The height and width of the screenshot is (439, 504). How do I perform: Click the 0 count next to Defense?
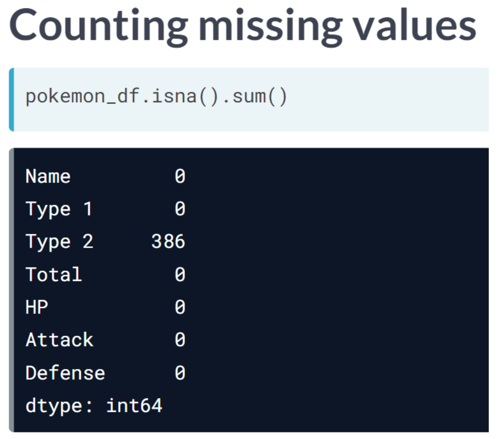180,373
